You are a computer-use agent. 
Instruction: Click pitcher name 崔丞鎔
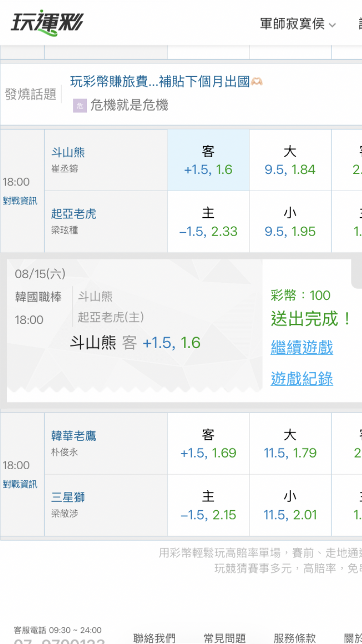[65, 169]
